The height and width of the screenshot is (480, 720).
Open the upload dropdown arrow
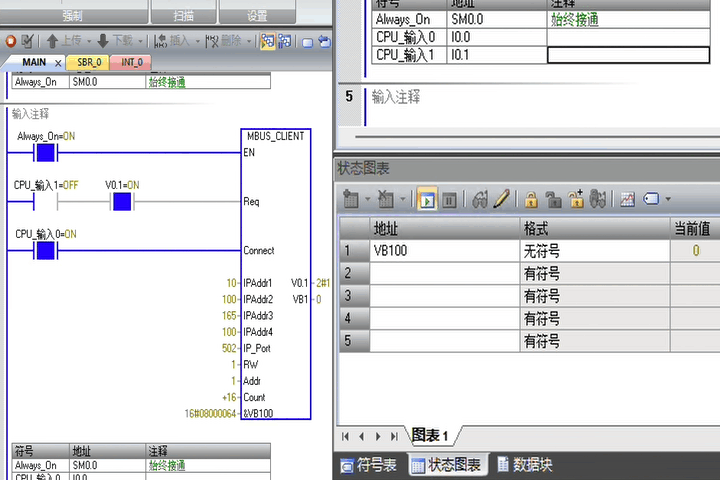pyautogui.click(x=89, y=42)
